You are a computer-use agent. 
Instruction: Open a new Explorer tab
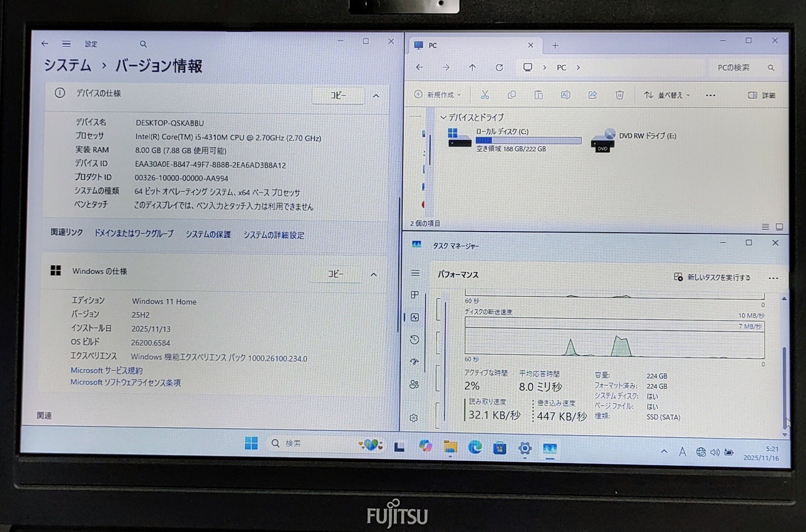[x=555, y=45]
